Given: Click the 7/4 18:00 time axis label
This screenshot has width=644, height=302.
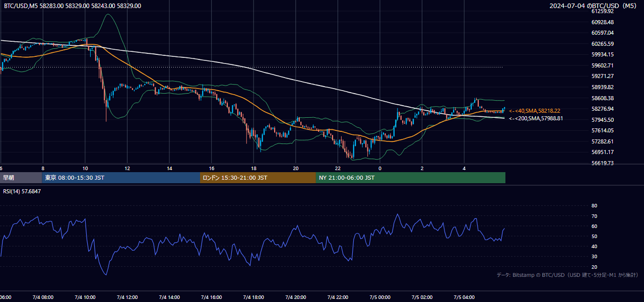Looking at the screenshot, I should (x=253, y=297).
